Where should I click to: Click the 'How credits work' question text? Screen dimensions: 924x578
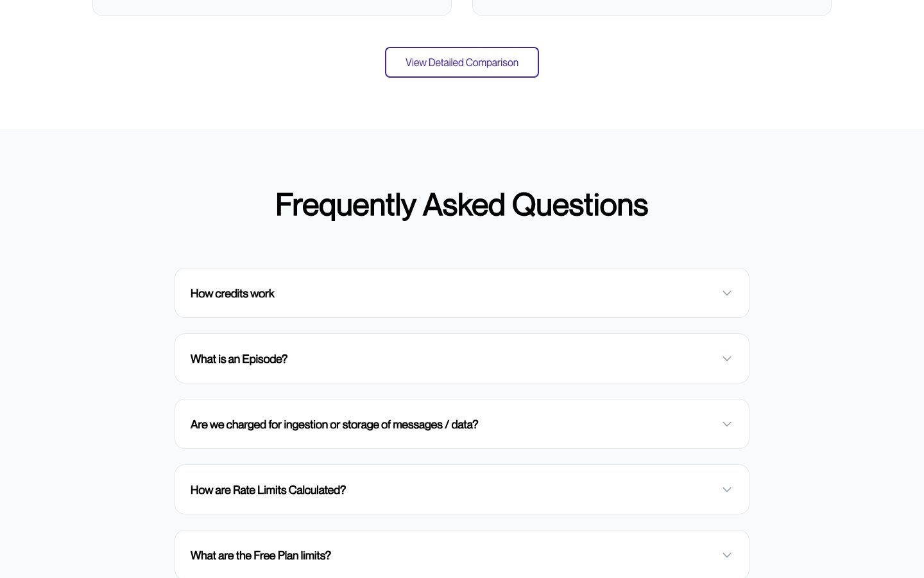pos(232,293)
